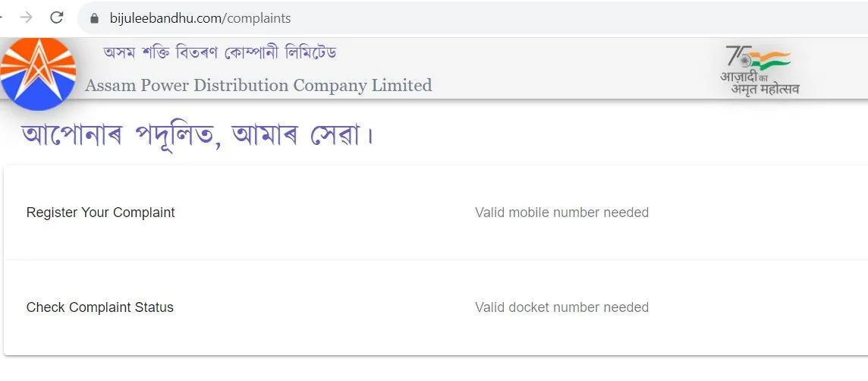This screenshot has height=381, width=868.
Task: Reload the bijuleebandhu complaints page
Action: [56, 17]
